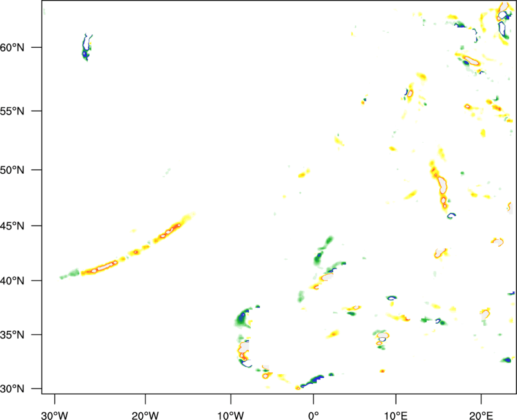517x420 pixels.
Task: Click the 30°W longitude label
Action: pyautogui.click(x=55, y=415)
